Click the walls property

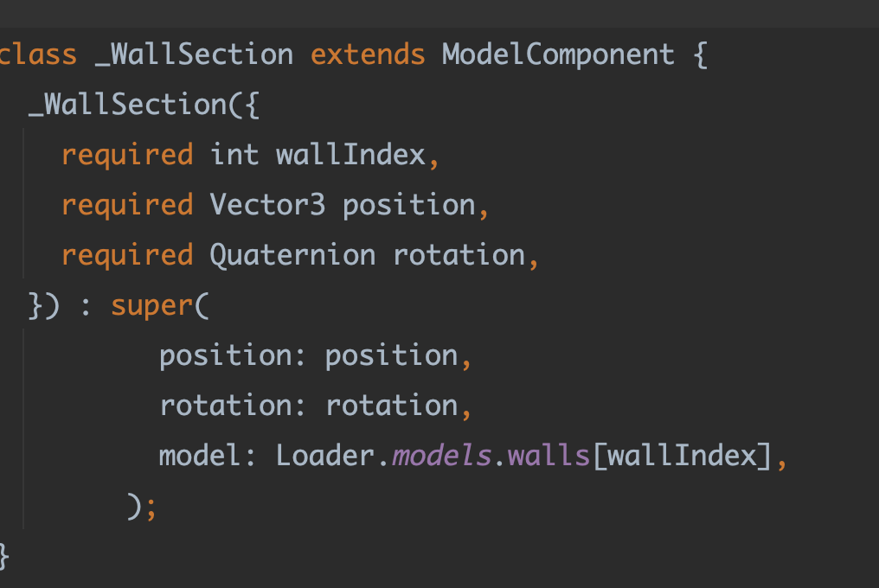548,456
